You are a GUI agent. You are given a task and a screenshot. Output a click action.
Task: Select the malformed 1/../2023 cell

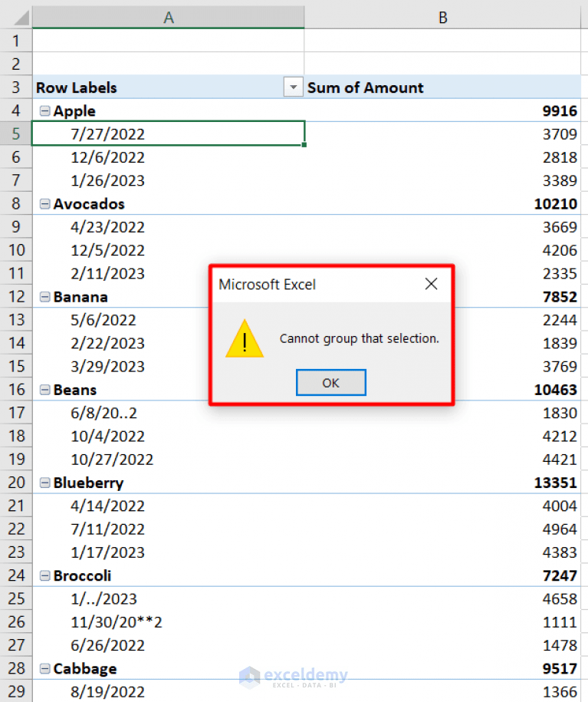pyautogui.click(x=168, y=599)
